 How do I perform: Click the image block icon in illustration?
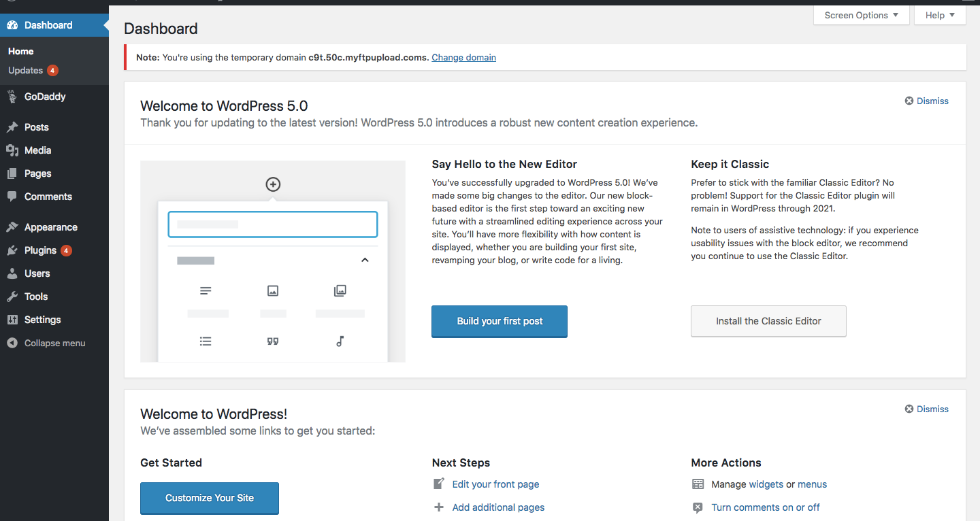(273, 290)
